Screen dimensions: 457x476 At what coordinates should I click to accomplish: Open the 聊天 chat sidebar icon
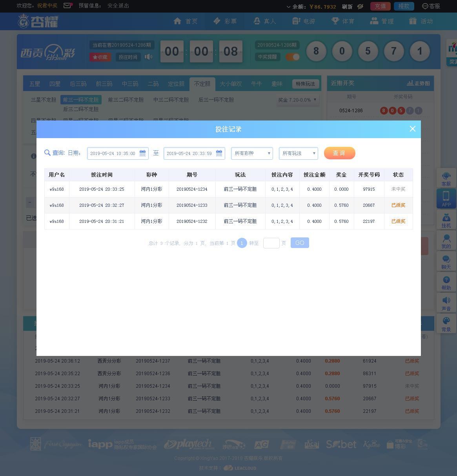[x=446, y=261]
